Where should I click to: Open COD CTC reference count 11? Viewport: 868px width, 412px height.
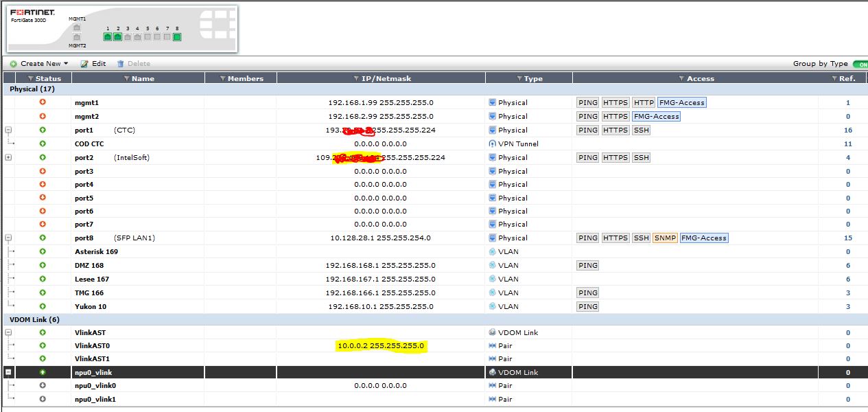click(848, 144)
